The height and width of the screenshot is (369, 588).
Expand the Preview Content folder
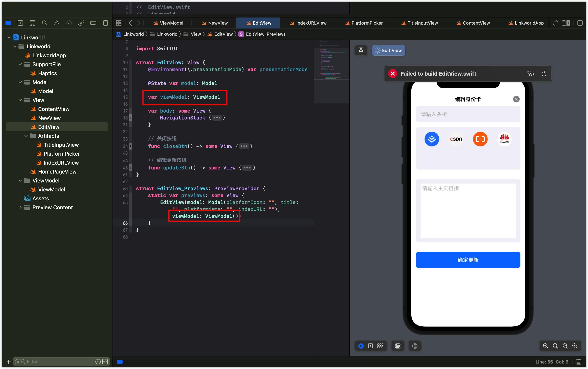click(x=20, y=207)
